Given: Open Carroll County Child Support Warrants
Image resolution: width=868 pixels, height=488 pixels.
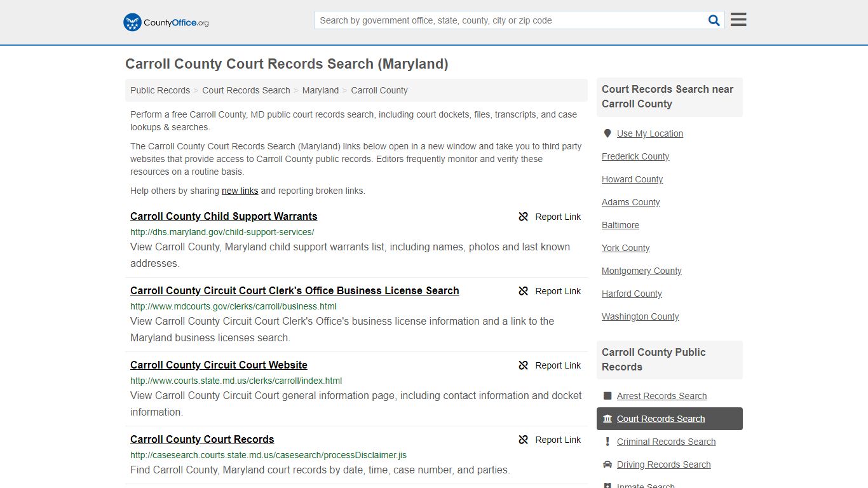Looking at the screenshot, I should coord(224,216).
